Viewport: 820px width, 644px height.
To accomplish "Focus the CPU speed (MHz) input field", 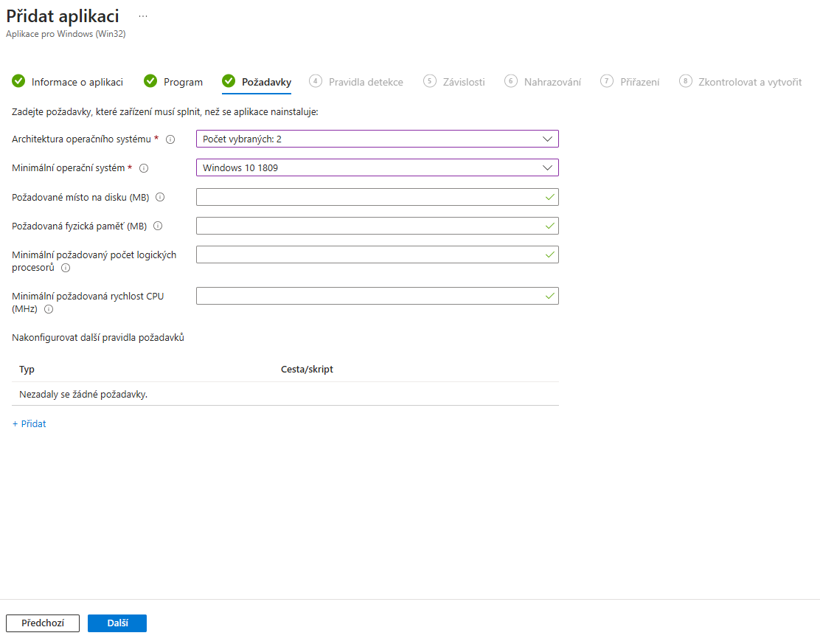I will tap(377, 296).
